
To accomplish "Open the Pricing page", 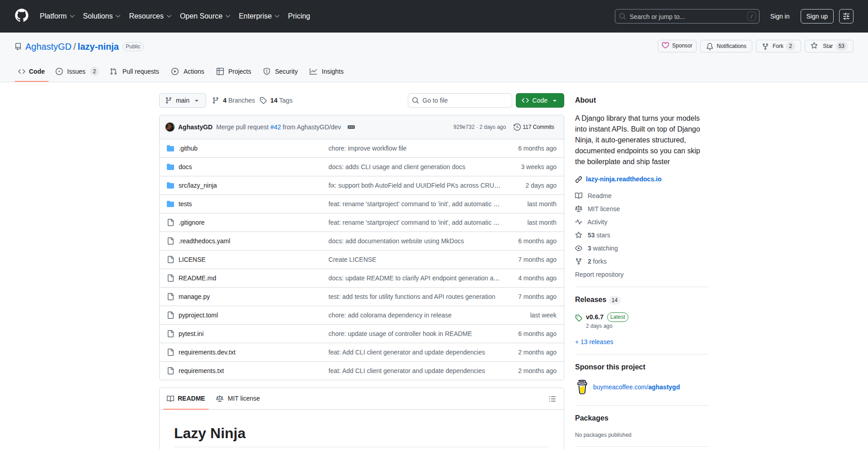I will (x=299, y=16).
